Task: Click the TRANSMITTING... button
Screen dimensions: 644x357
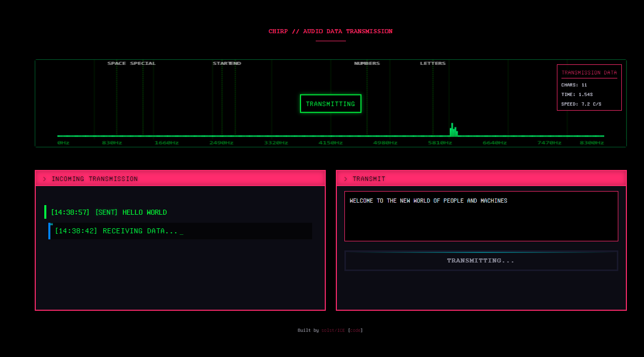Action: coord(481,260)
